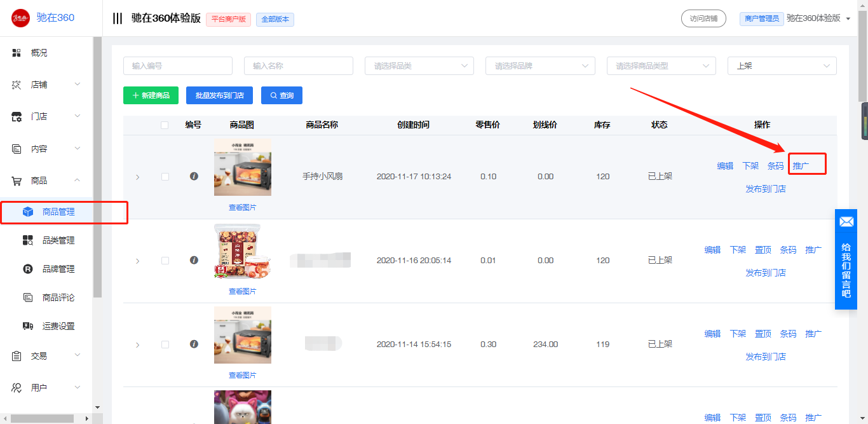Click the 输入编号 input field

pos(178,66)
